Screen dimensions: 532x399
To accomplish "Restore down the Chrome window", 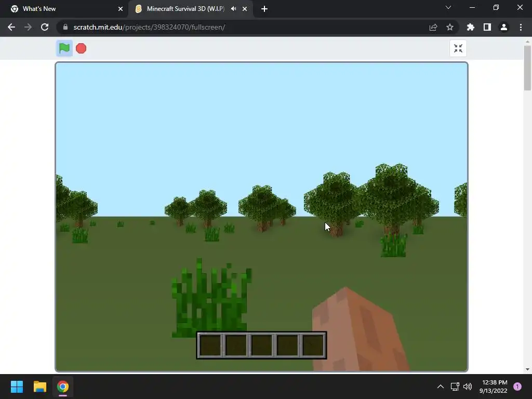I will coord(496,7).
